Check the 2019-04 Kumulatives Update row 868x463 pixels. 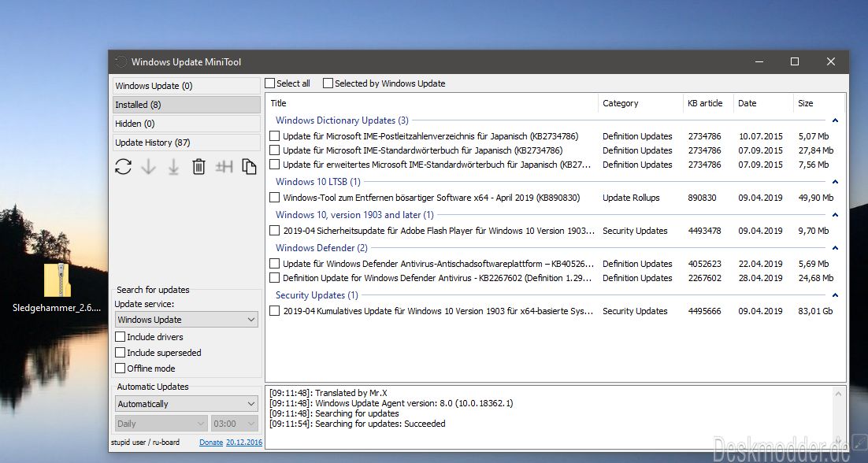(x=275, y=311)
